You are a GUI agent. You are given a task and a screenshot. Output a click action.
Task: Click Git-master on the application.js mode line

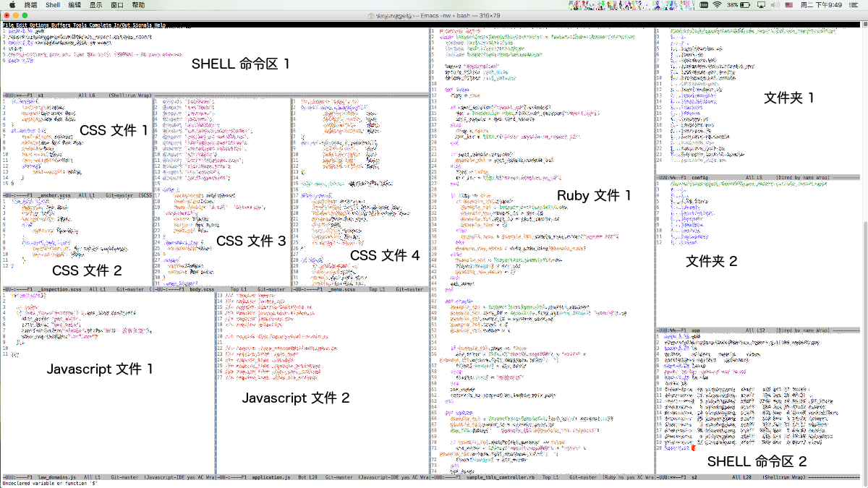pos(340,477)
